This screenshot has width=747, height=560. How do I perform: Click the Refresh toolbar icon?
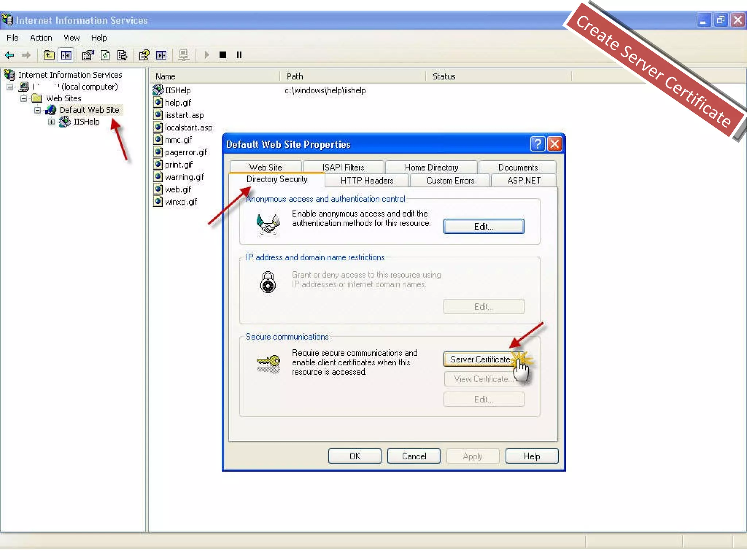click(105, 55)
